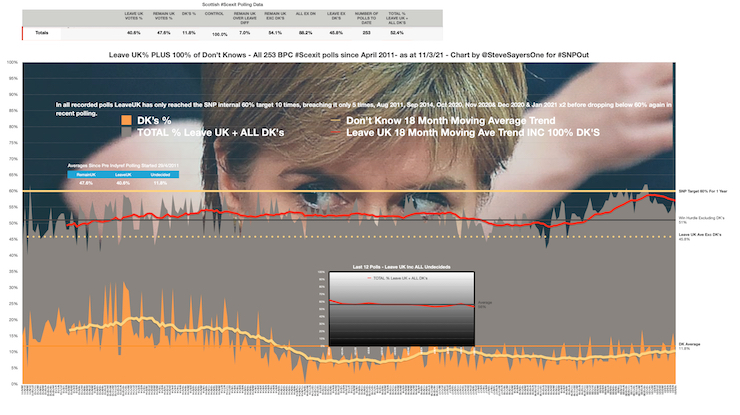Click the grey TOTAL % Leave UK legend swatch
The height and width of the screenshot is (415, 740).
coord(124,132)
